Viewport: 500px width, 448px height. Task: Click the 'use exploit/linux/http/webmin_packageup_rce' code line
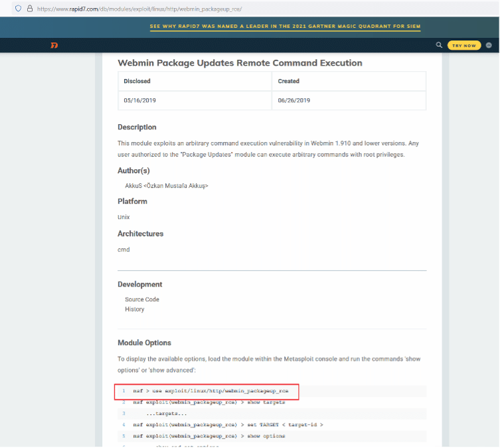point(210,392)
